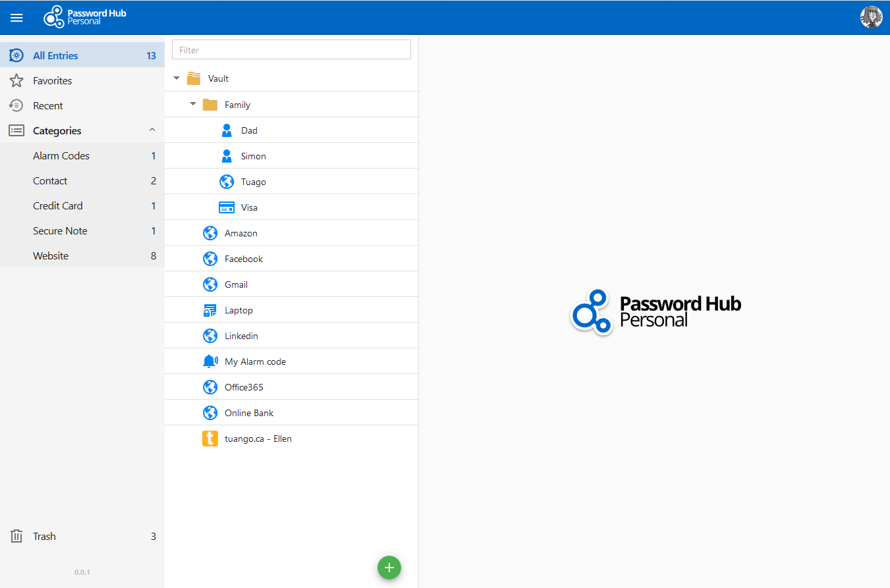Click the Trash bin icon
The height and width of the screenshot is (588, 890).
(x=16, y=536)
